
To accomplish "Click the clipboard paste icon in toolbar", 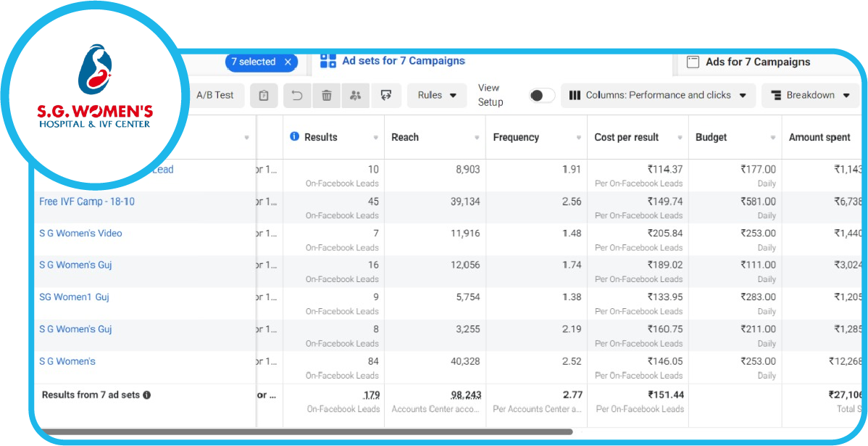I will click(264, 95).
